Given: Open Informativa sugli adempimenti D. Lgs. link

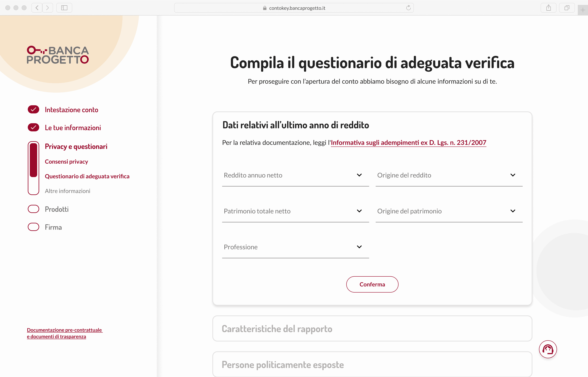Looking at the screenshot, I should point(408,142).
